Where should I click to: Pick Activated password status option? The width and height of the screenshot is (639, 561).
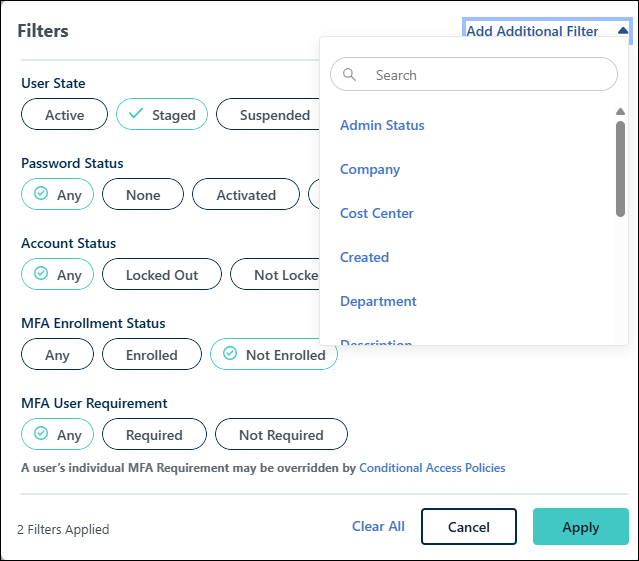246,195
